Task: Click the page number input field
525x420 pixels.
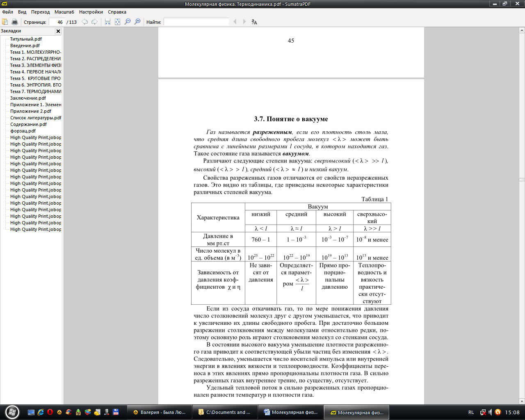Action: pos(57,22)
